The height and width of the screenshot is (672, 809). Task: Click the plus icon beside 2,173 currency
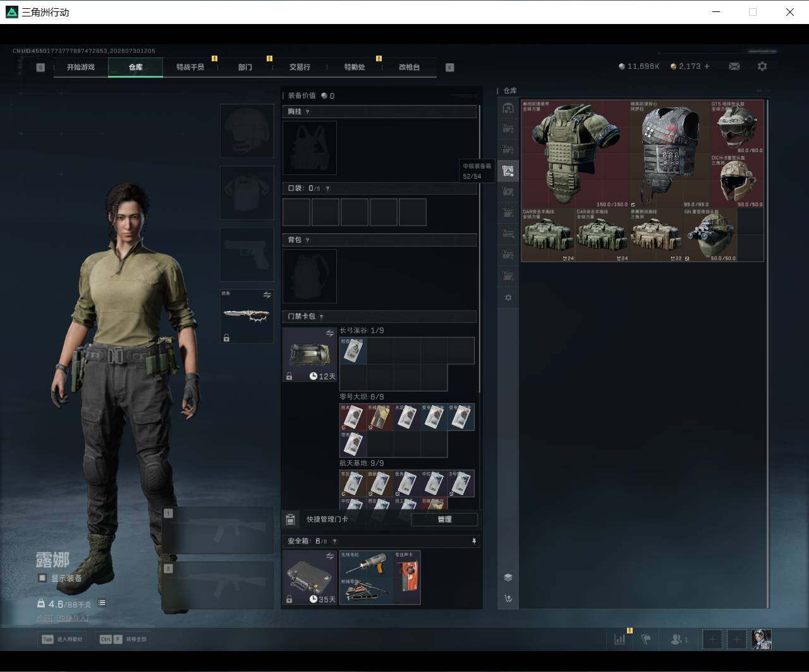click(x=707, y=66)
